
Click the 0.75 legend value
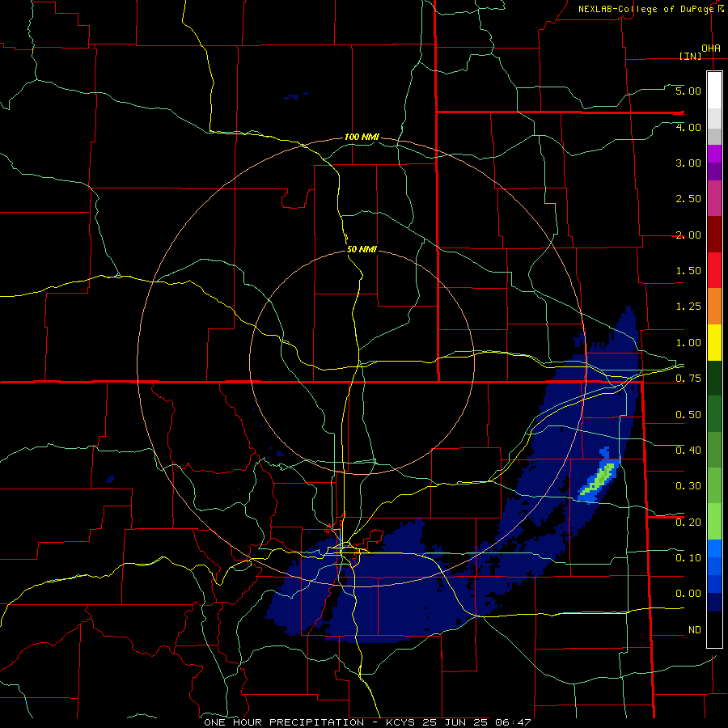pyautogui.click(x=688, y=379)
